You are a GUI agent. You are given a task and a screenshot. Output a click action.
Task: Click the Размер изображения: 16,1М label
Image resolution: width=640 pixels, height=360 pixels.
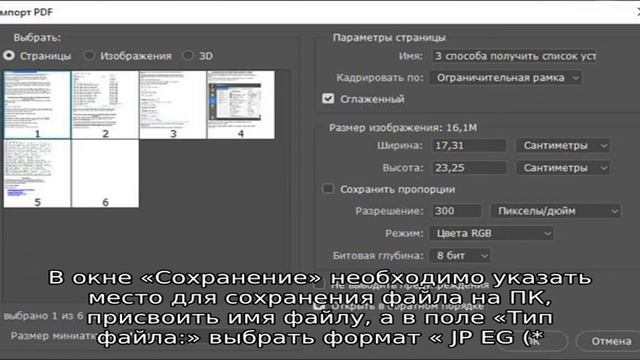tap(403, 128)
